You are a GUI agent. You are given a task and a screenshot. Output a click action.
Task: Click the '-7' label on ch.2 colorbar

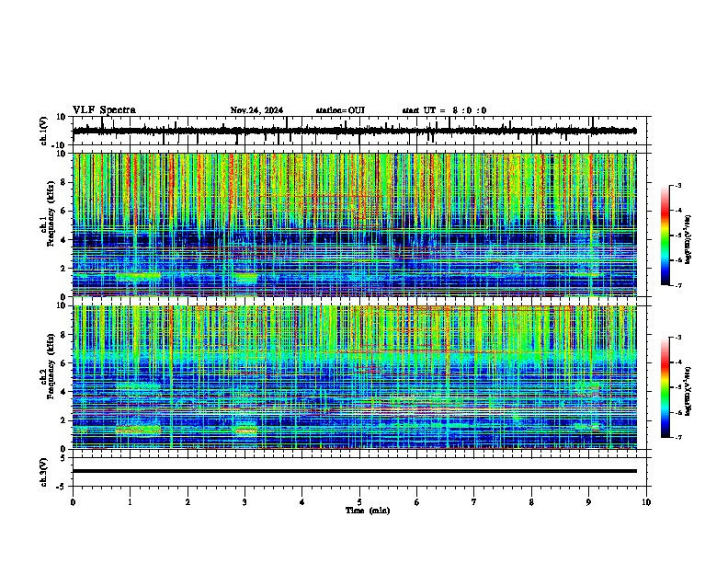pos(677,437)
